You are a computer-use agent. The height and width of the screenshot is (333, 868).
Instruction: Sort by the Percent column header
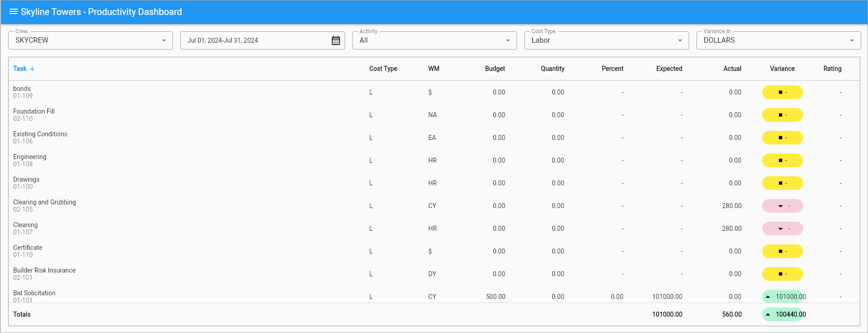pyautogui.click(x=612, y=69)
